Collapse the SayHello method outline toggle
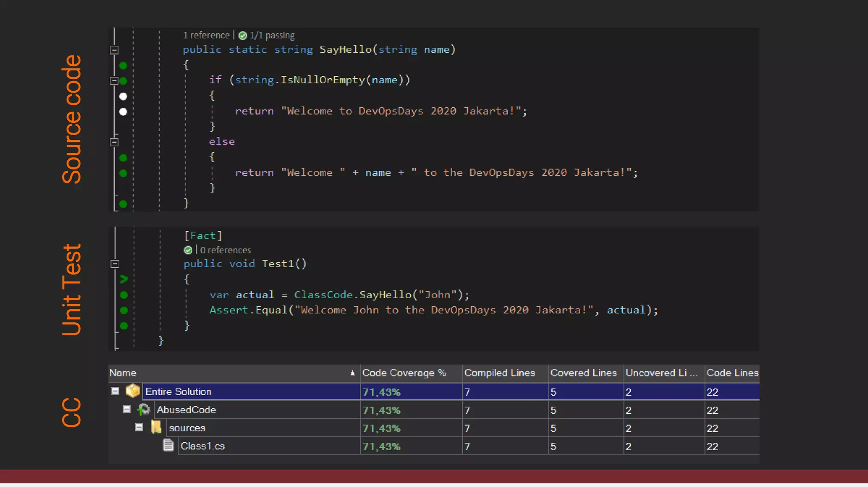 (x=114, y=50)
